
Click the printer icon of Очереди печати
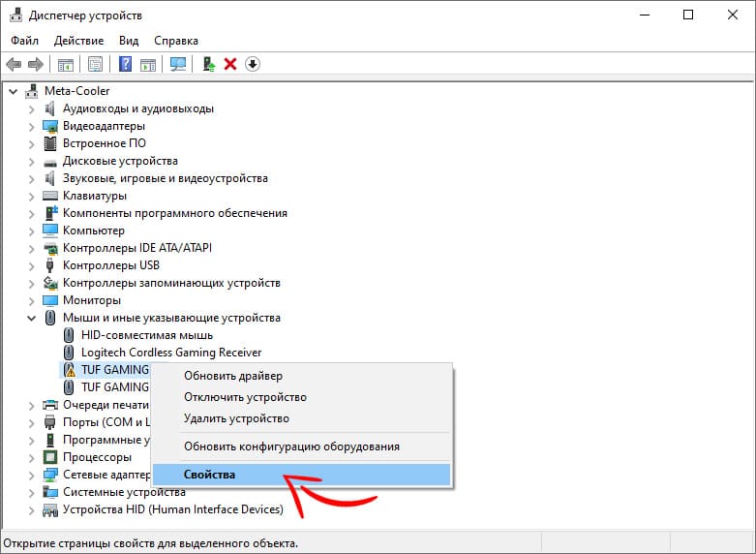click(50, 405)
